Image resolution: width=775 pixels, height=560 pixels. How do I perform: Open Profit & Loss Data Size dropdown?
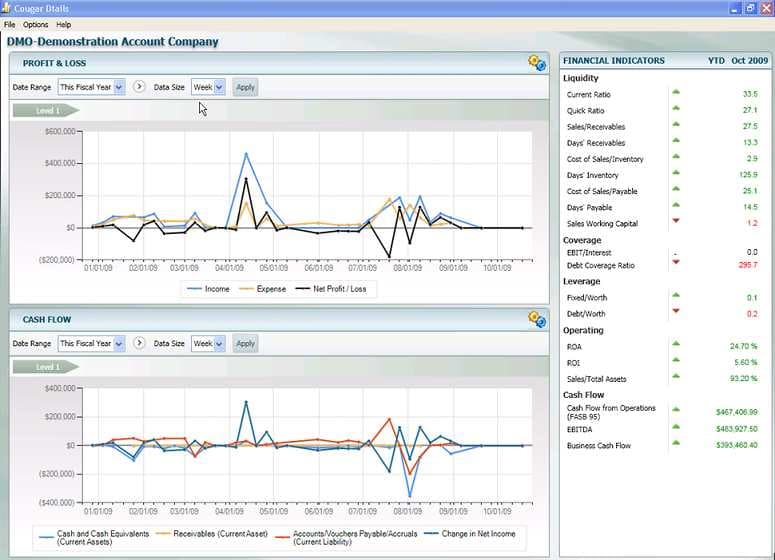coord(208,87)
